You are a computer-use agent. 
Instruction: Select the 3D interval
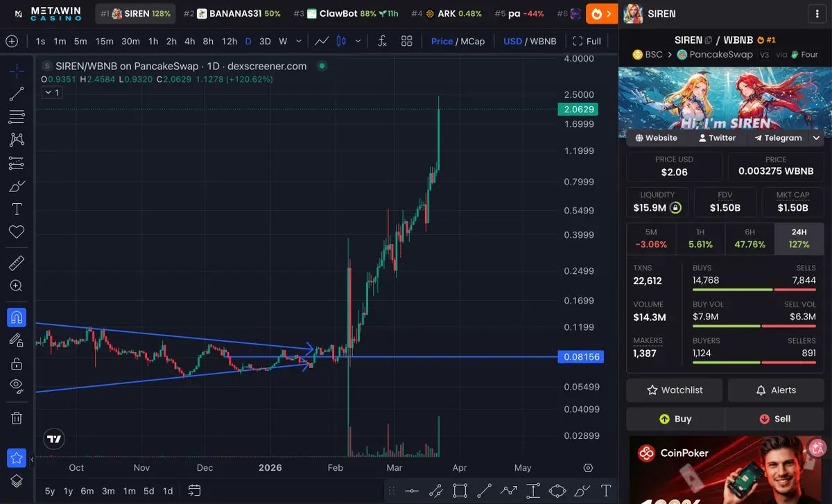click(x=265, y=41)
